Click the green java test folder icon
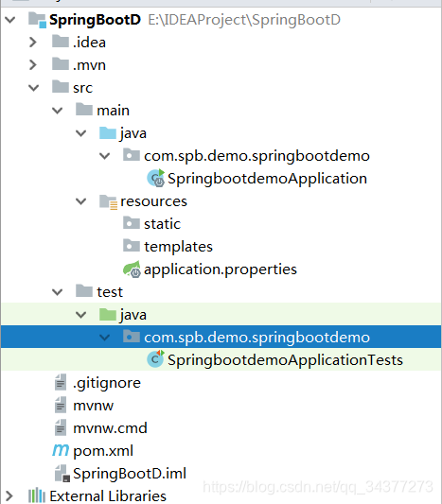This screenshot has width=442, height=504. tap(108, 314)
